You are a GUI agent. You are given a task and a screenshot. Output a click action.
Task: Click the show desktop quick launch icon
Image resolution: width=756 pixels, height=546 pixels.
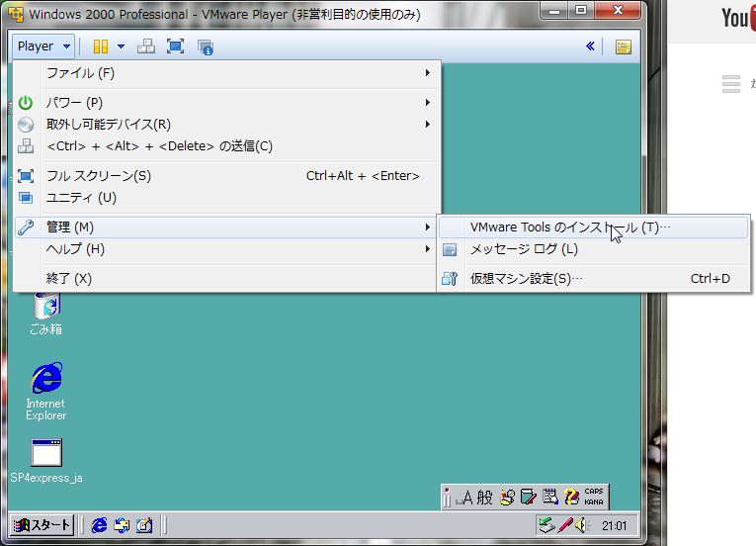(144, 525)
